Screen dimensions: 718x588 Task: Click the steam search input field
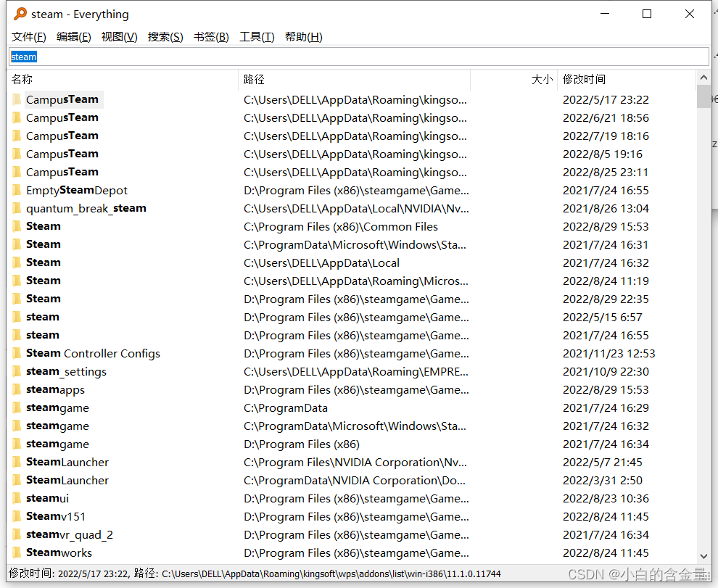coord(359,57)
